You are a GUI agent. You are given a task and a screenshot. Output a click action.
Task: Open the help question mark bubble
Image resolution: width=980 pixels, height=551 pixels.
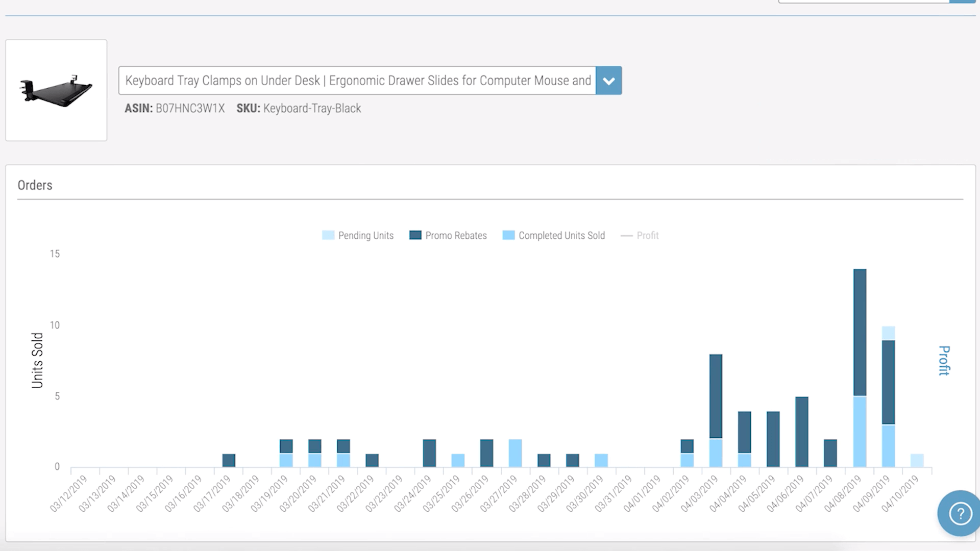[960, 513]
